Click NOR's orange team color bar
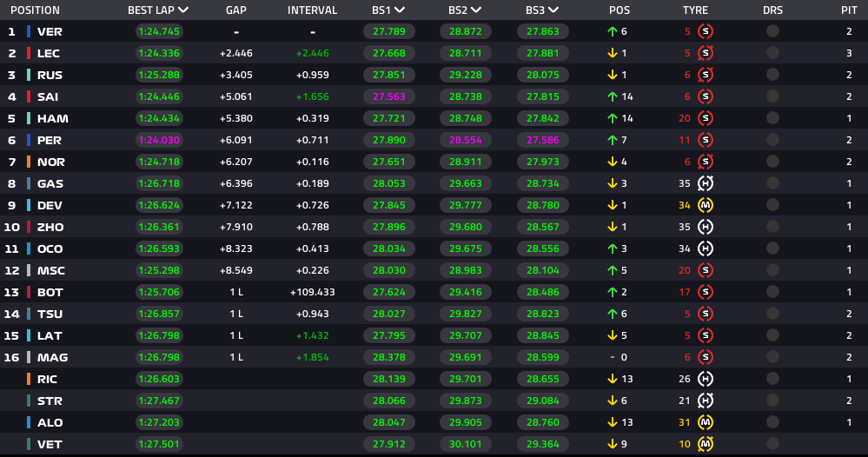 click(28, 162)
